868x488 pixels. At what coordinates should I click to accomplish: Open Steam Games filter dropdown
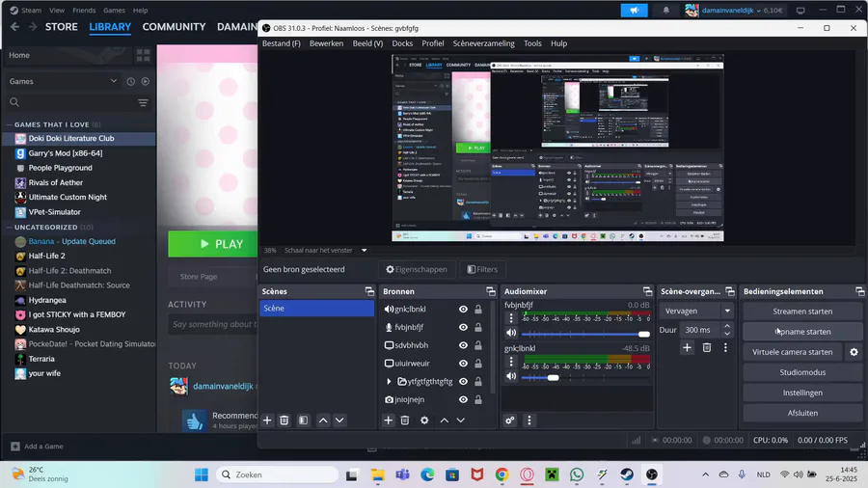63,81
